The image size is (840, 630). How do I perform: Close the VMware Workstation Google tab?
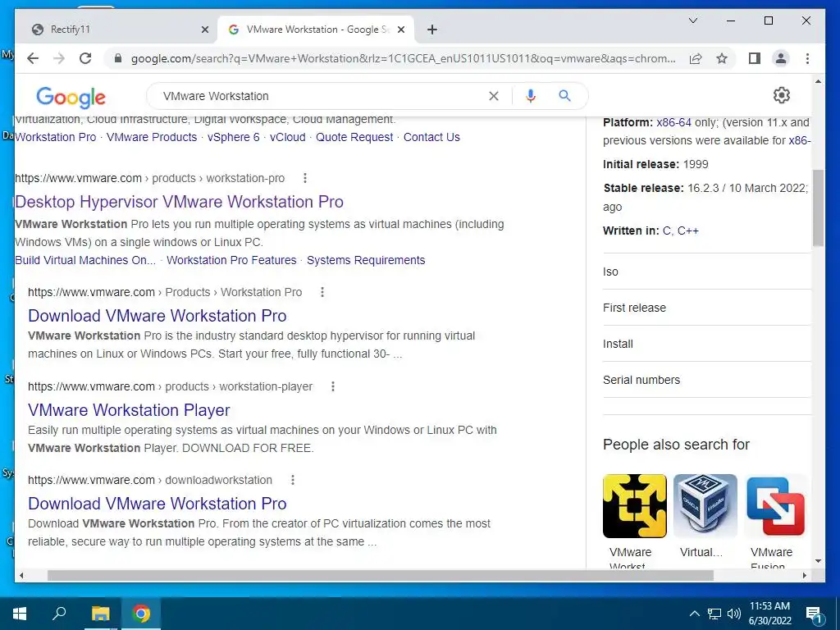(x=400, y=30)
